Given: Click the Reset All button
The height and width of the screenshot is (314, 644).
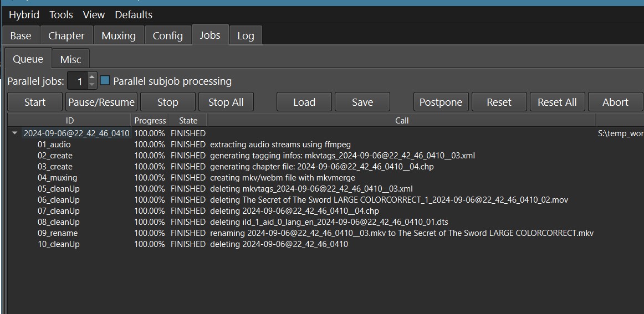Looking at the screenshot, I should click(557, 102).
